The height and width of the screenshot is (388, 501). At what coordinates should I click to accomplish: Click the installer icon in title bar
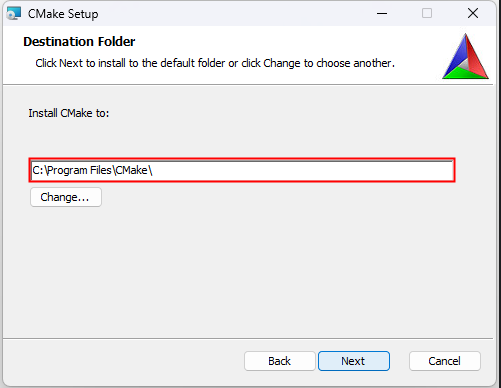(x=14, y=13)
